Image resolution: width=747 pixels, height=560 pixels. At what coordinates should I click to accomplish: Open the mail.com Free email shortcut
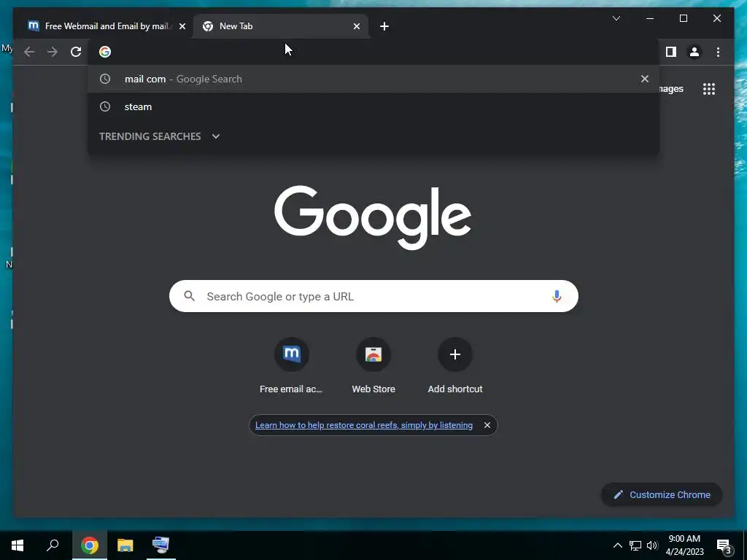[291, 366]
